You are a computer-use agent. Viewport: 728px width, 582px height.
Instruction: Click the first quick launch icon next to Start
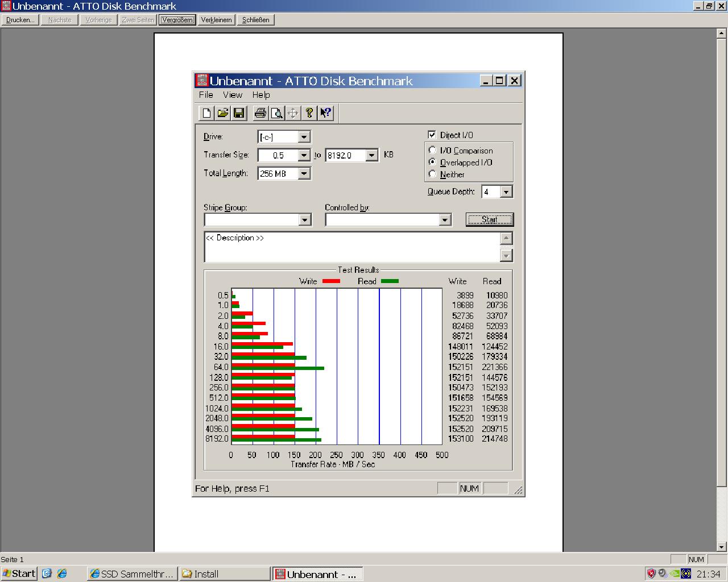(x=47, y=573)
